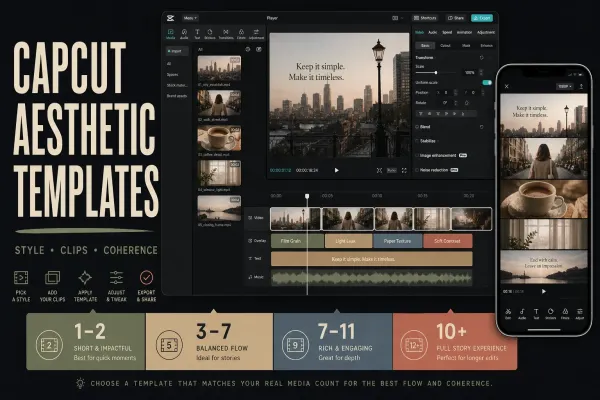
Task: Tap the phone Text icon
Action: pos(536,312)
